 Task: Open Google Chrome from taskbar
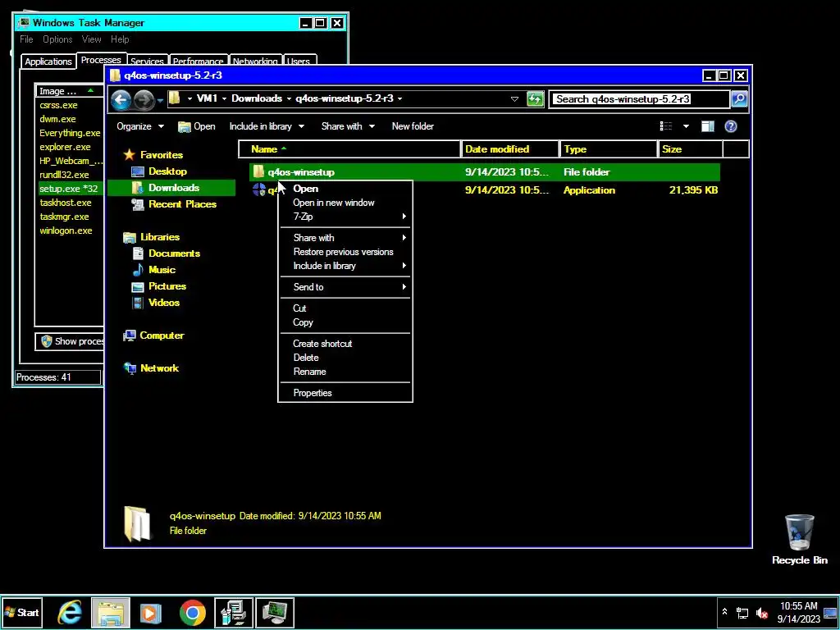click(x=192, y=612)
